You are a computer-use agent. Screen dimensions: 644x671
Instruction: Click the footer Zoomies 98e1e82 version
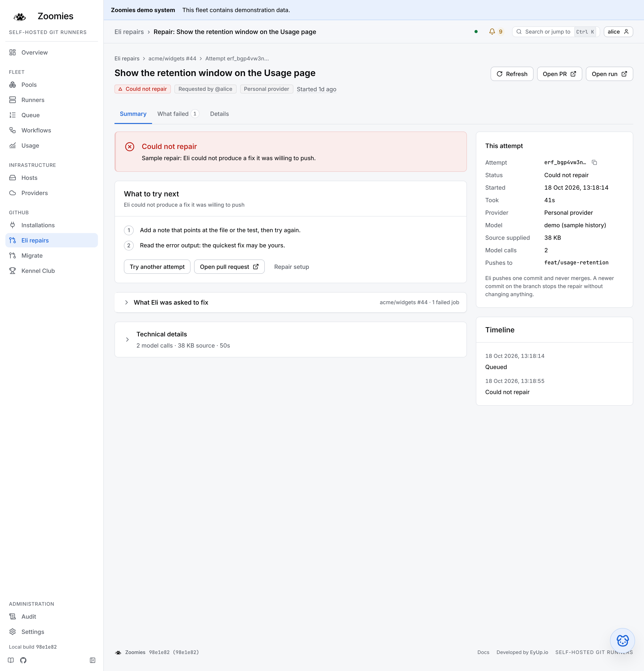157,652
